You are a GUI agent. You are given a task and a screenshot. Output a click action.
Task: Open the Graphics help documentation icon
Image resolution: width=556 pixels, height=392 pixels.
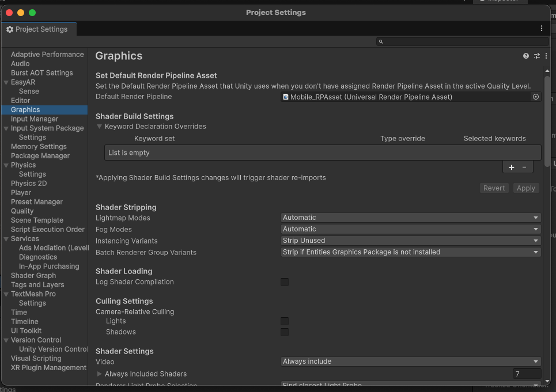point(526,56)
